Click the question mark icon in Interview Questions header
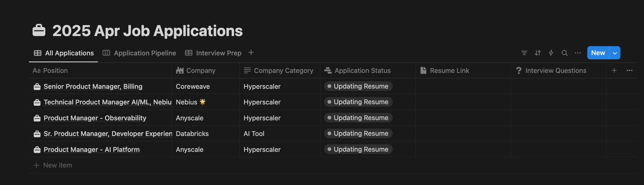The height and width of the screenshot is (185, 644). pos(519,71)
